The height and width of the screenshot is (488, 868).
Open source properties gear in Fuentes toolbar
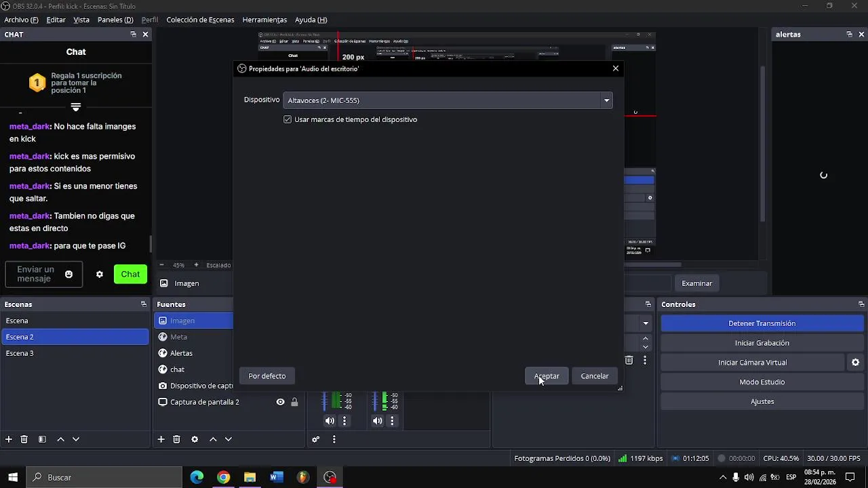195,439
